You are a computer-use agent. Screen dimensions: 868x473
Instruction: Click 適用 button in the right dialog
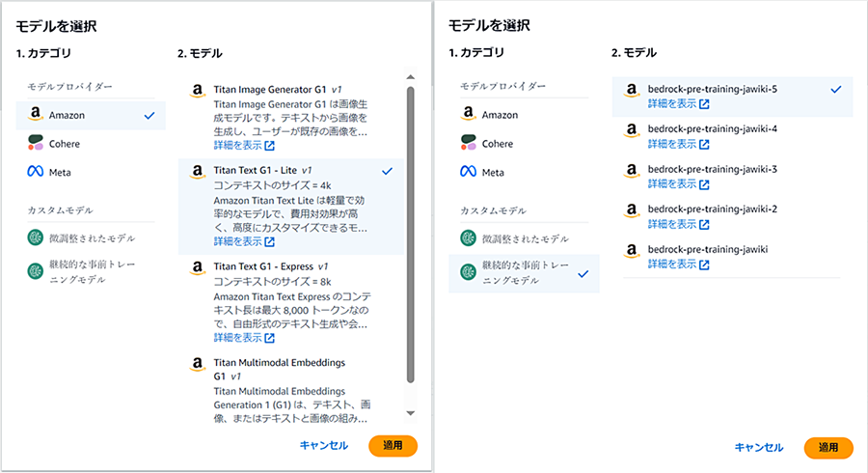pos(828,448)
